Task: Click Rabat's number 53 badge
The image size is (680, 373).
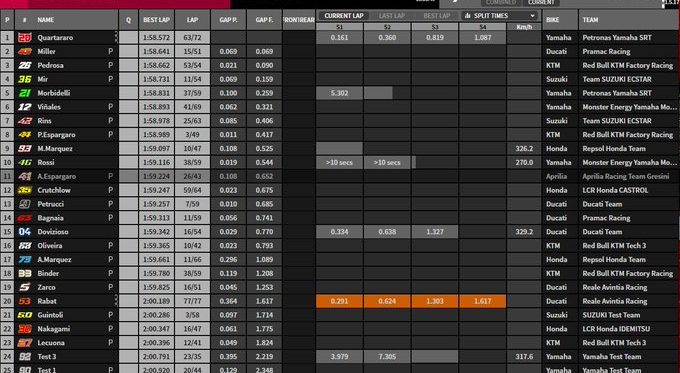Action: pos(25,301)
